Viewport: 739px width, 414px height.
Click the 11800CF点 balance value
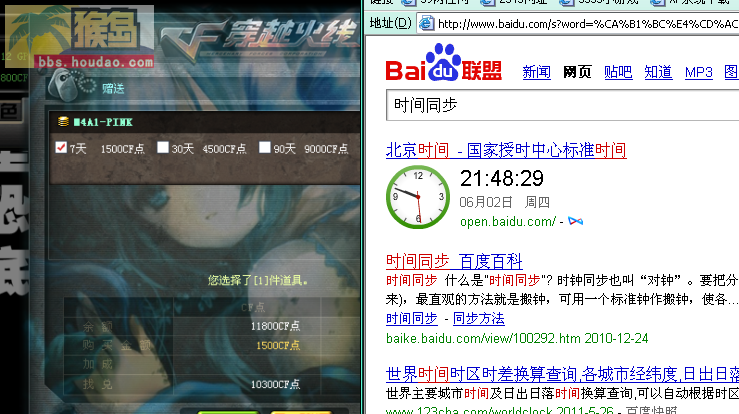(x=275, y=326)
